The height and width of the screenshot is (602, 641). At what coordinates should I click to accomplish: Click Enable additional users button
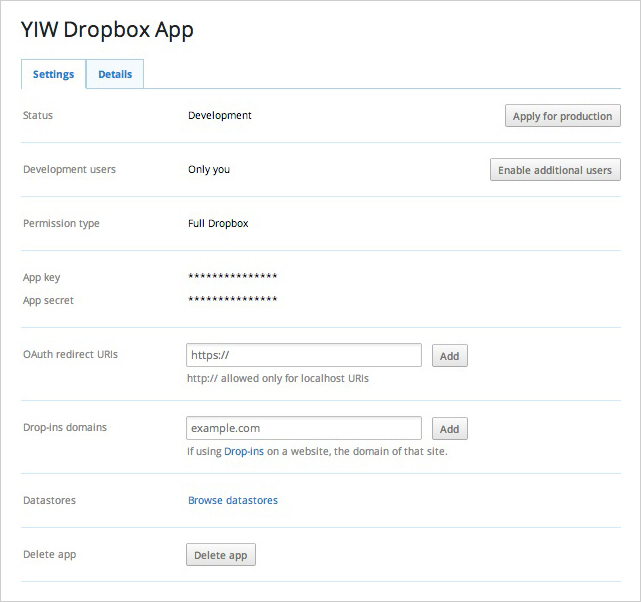555,170
